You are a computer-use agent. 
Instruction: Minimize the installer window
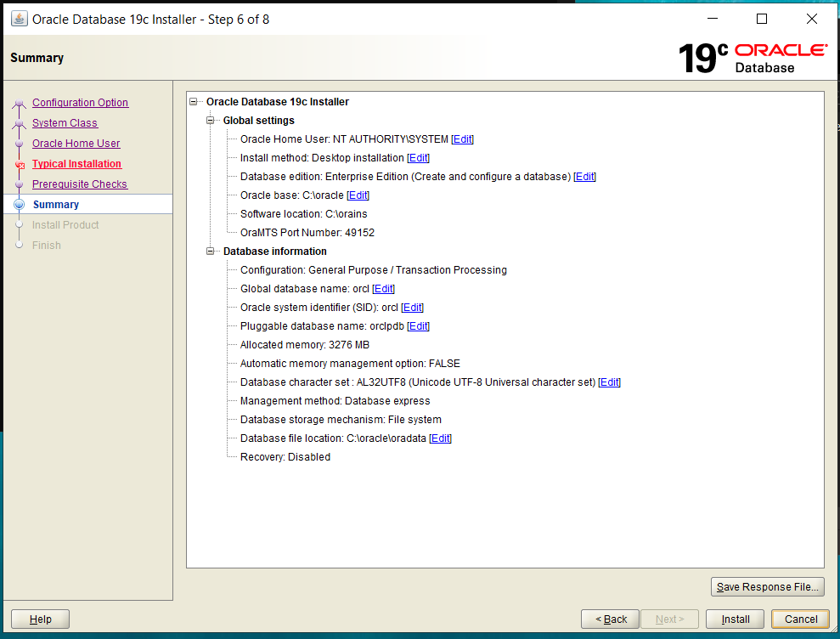point(713,19)
